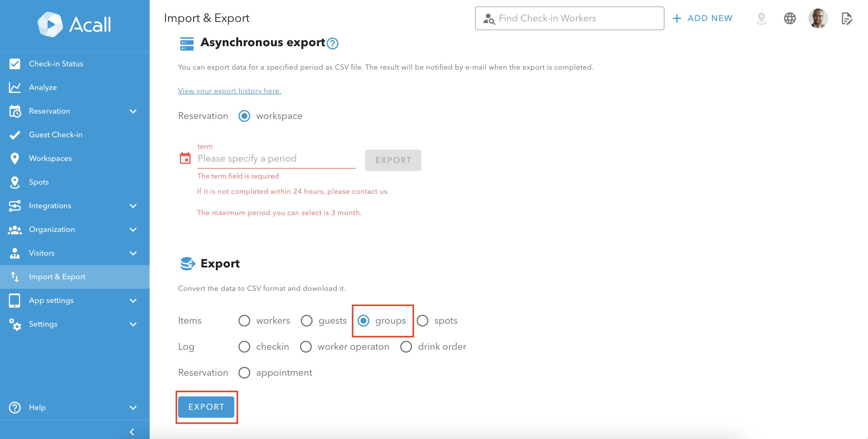This screenshot has height=439, width=868.
Task: Collapse the sidebar with the left arrow
Action: pyautogui.click(x=132, y=432)
